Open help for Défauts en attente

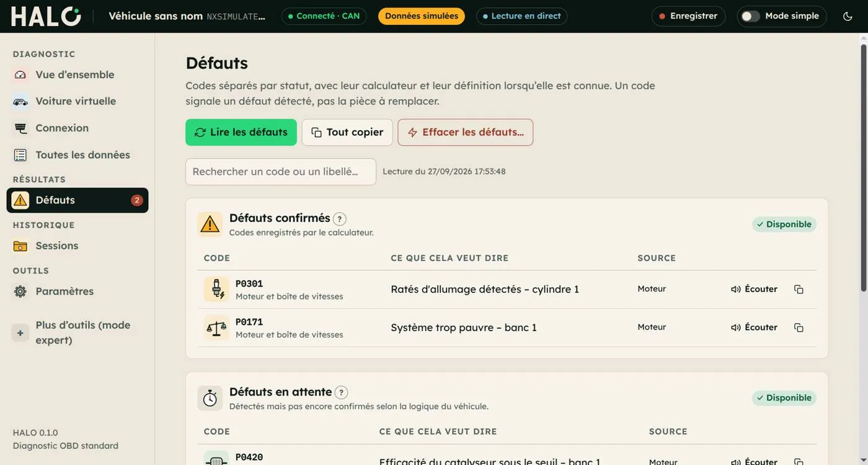tap(341, 392)
